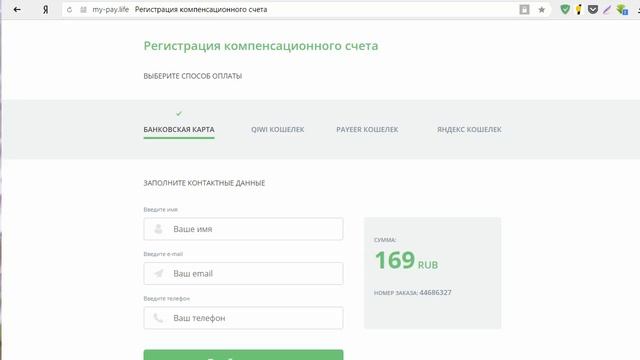Click the green checkmark above Банковская карта
Viewport: 640px width, 360px height.
(179, 113)
